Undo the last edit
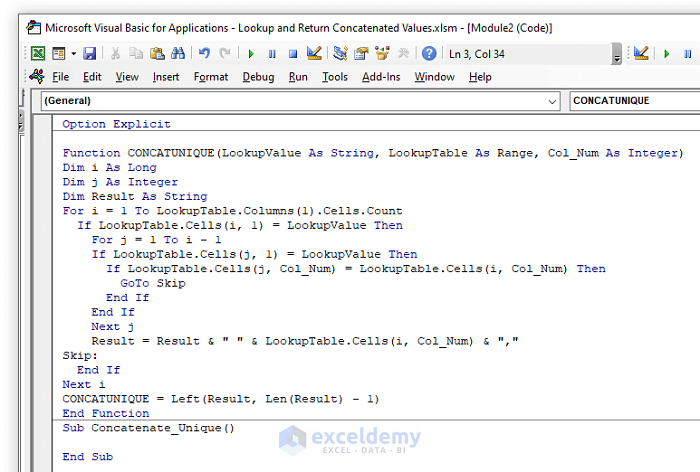700x472 pixels. (x=204, y=54)
